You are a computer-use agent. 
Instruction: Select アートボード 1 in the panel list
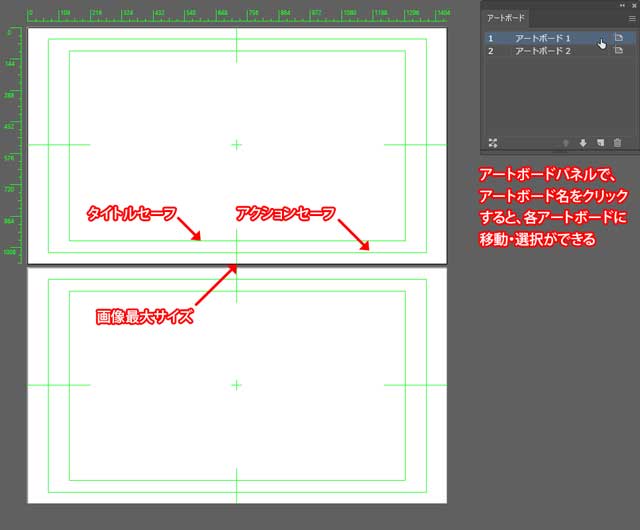tap(542, 38)
